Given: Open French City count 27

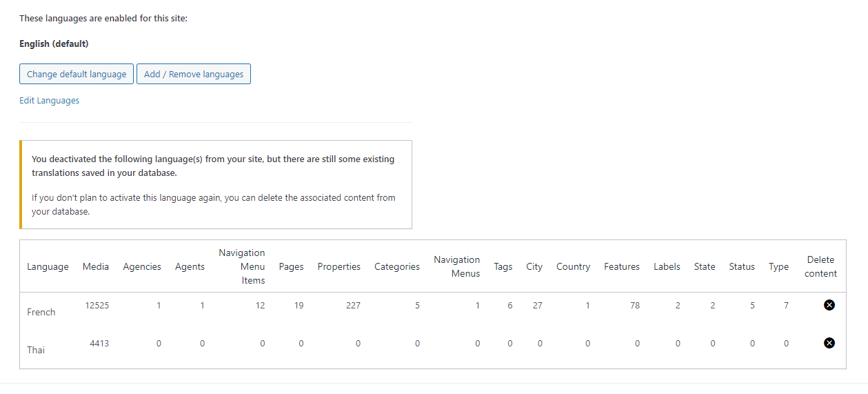Looking at the screenshot, I should click(x=537, y=305).
